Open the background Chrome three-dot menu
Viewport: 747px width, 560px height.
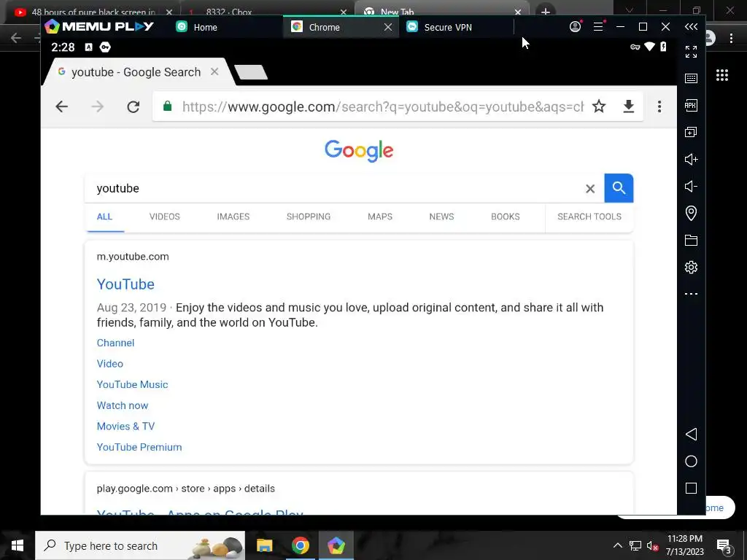tap(731, 38)
